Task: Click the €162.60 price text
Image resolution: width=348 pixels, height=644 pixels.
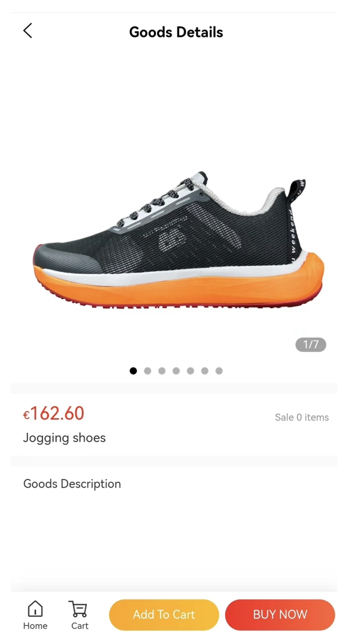Action: [x=54, y=413]
